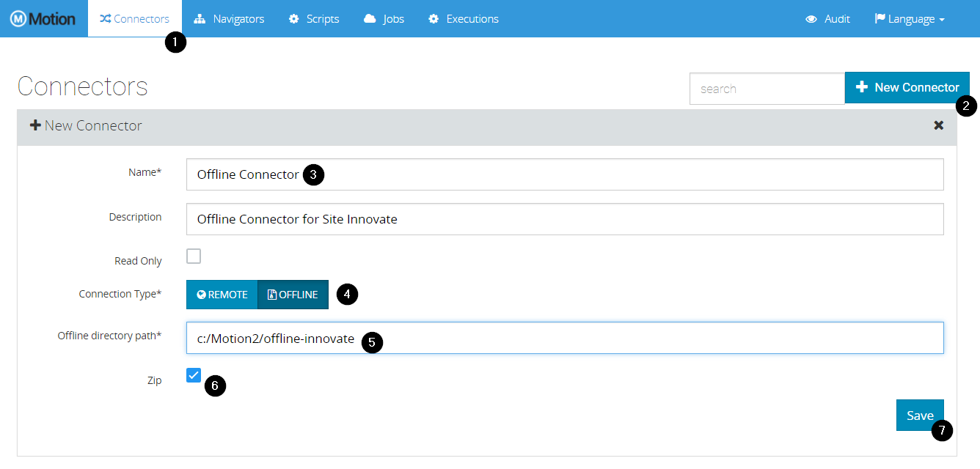
Task: Save the new connector
Action: pos(920,416)
